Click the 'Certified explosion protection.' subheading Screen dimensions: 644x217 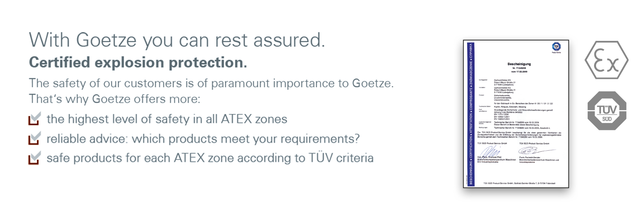138,63
